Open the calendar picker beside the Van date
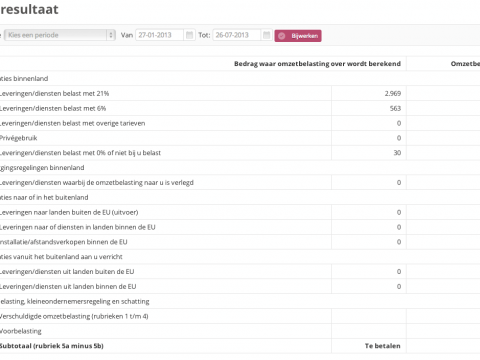This screenshot has height=360, width=480. pyautogui.click(x=189, y=35)
